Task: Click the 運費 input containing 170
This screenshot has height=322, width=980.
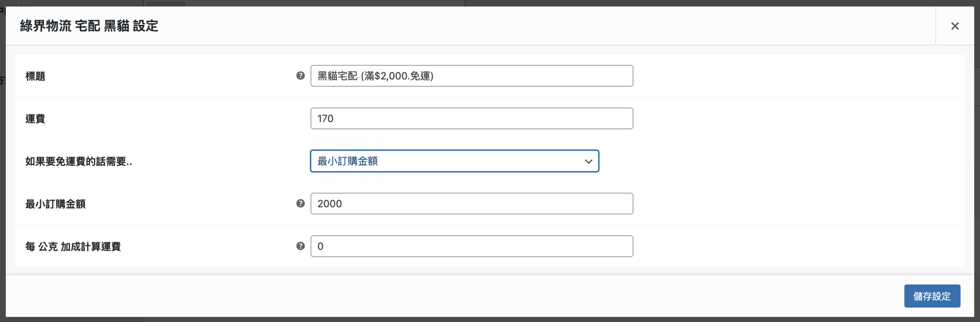Action: (x=472, y=118)
